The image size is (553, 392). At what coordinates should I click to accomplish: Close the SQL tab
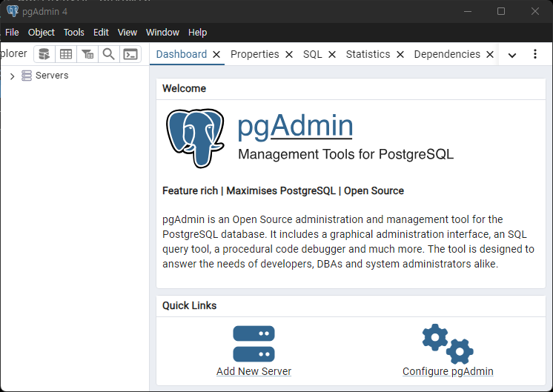point(332,54)
